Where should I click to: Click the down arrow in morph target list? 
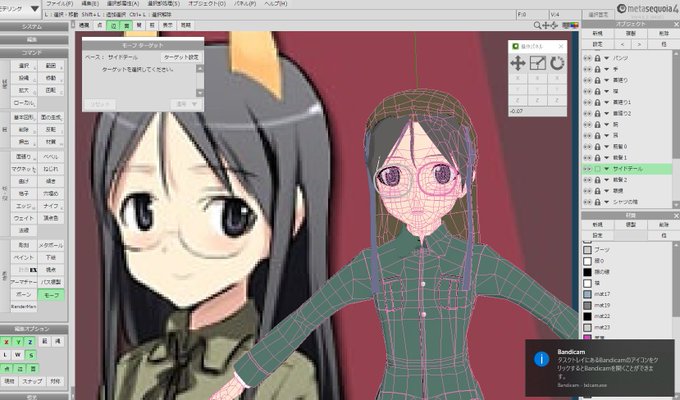pyautogui.click(x=199, y=93)
